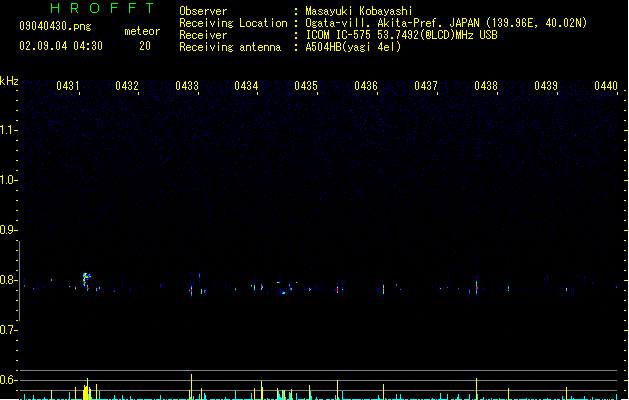Screen dimensions: 629x400
Task: Click the 0436 time marker
Action: [366, 85]
